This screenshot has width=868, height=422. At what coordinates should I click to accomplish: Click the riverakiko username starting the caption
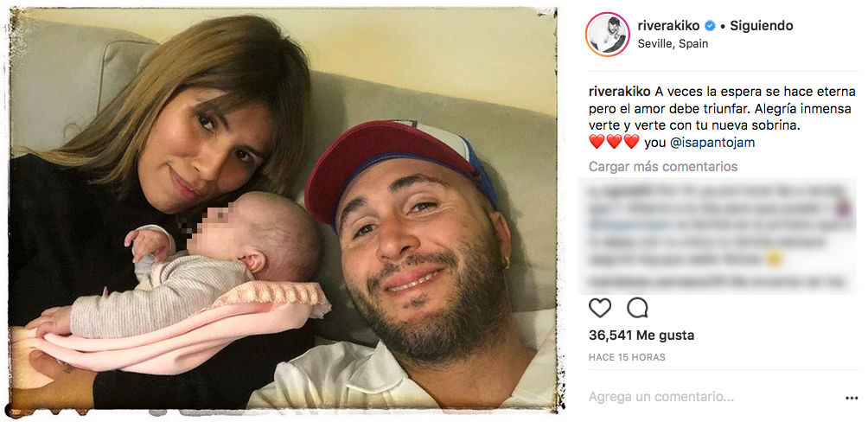click(x=619, y=91)
